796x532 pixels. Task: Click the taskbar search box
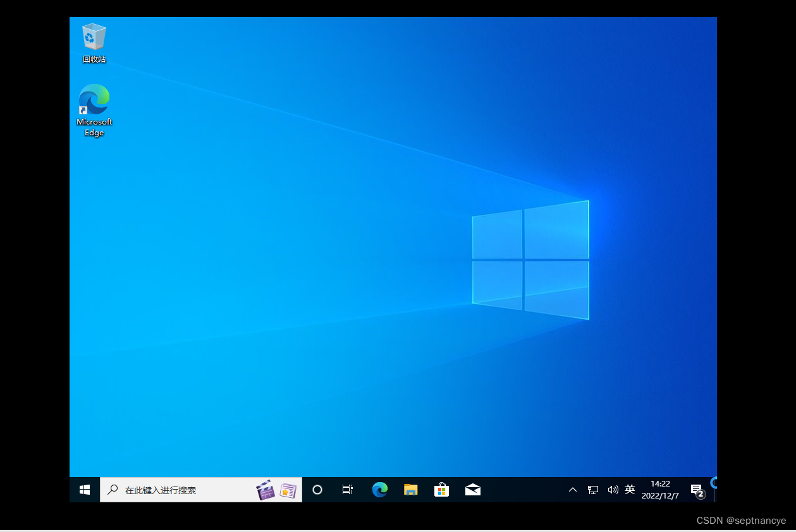pos(201,490)
